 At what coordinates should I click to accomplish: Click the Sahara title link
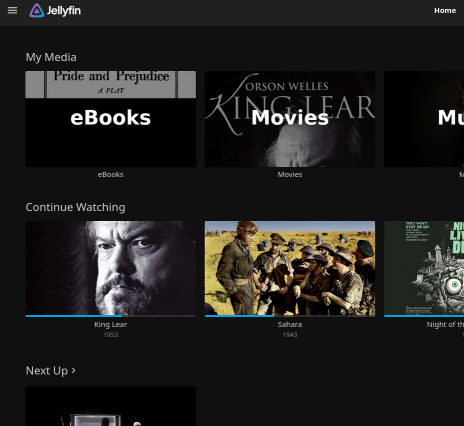pyautogui.click(x=290, y=324)
